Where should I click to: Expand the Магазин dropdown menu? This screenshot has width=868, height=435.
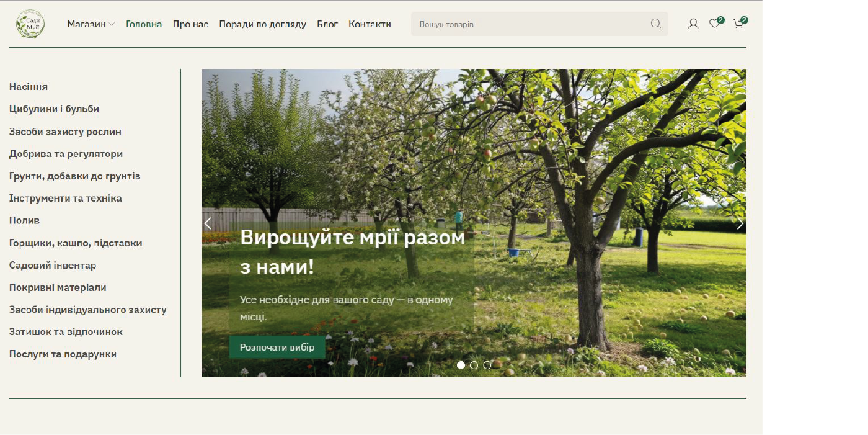pyautogui.click(x=91, y=24)
